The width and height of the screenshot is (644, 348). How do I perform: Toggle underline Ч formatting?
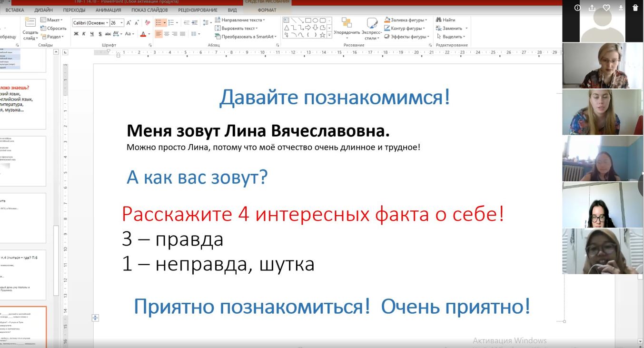[92, 34]
